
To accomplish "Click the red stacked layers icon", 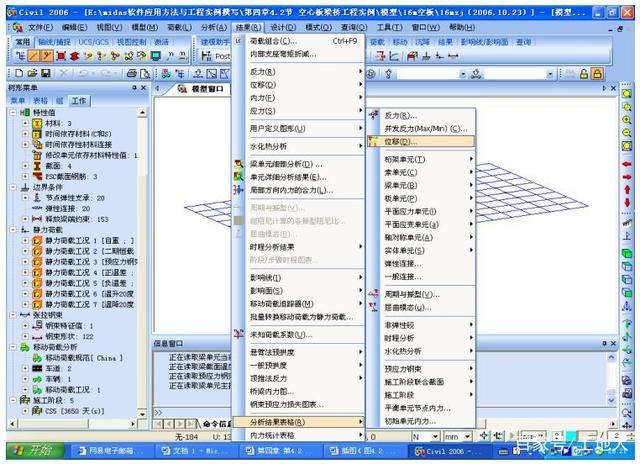I will 74,56.
